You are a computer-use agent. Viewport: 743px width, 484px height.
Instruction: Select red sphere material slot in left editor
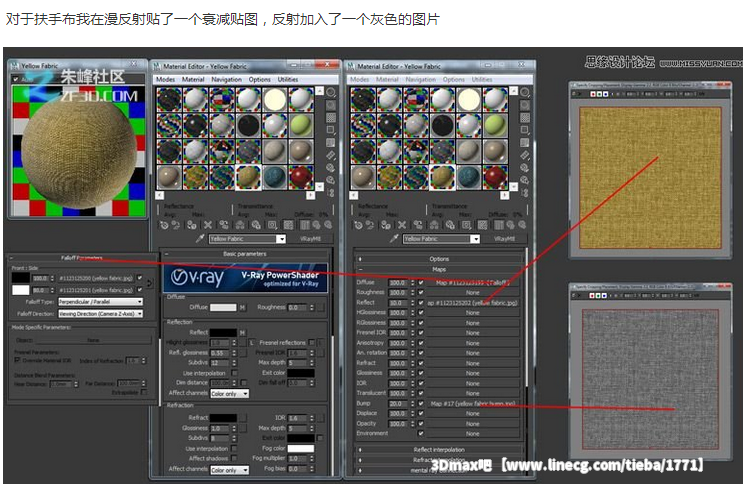coord(301,177)
